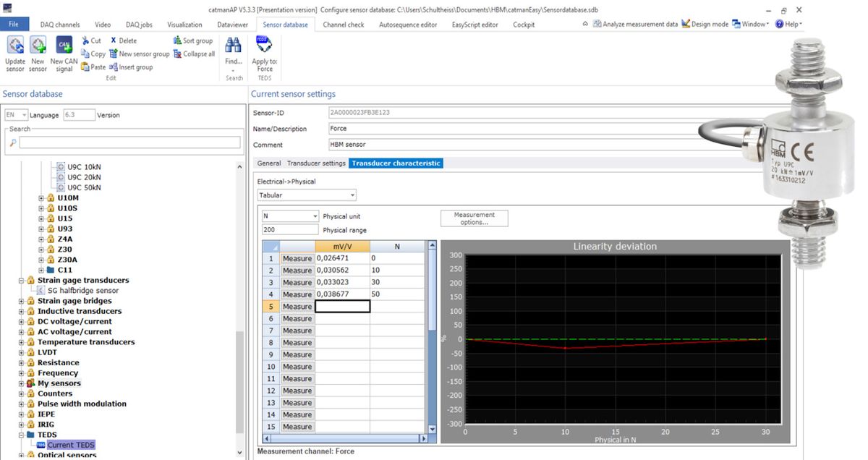
Task: Click the Update sensor ribbon icon
Action: tap(15, 54)
